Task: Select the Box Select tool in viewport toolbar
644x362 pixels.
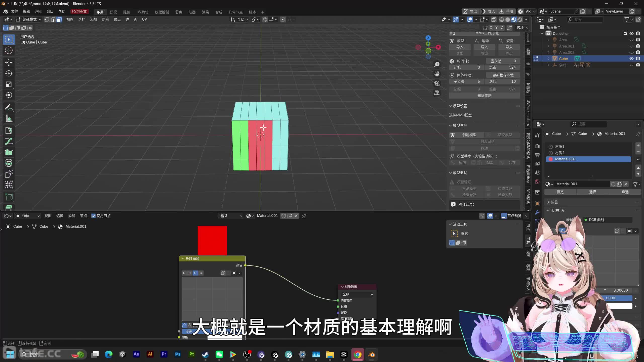Action: coord(9,39)
